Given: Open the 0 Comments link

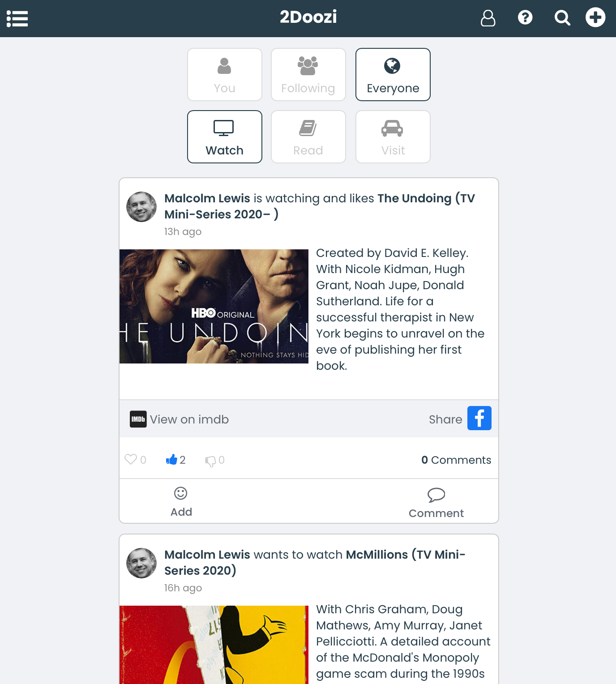Looking at the screenshot, I should (456, 460).
